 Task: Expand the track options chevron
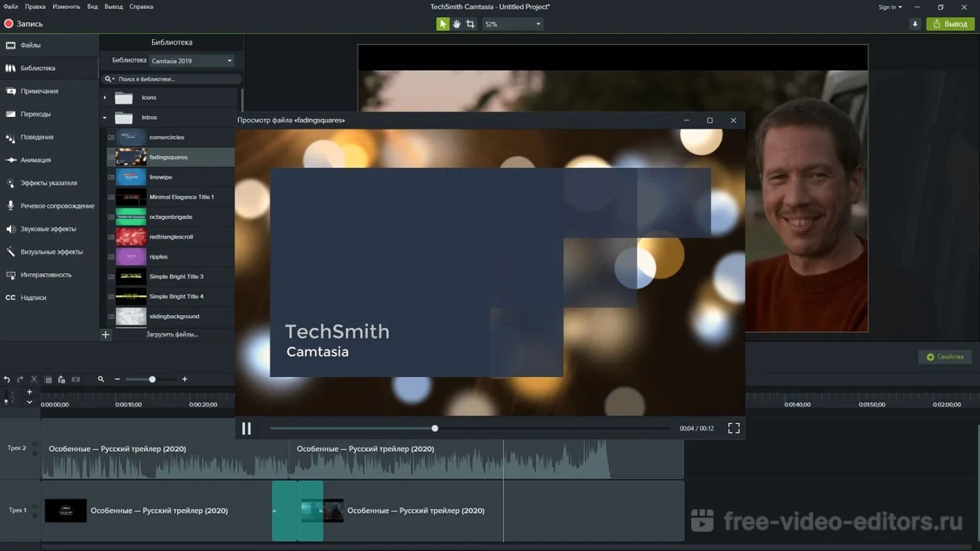point(29,403)
